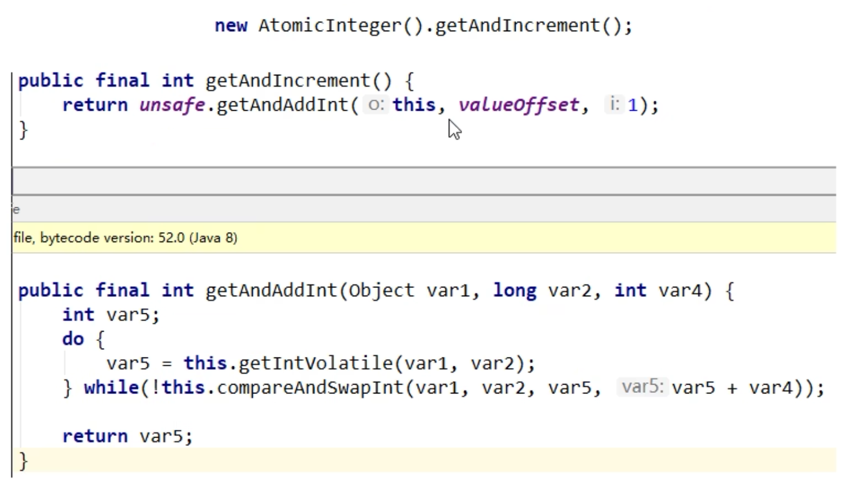Click the long var2 parameter
868x480 pixels.
541,290
